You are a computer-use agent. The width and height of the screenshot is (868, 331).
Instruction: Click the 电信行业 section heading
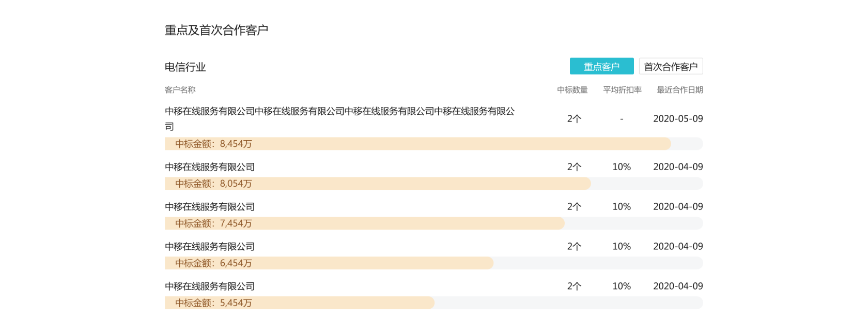click(185, 67)
